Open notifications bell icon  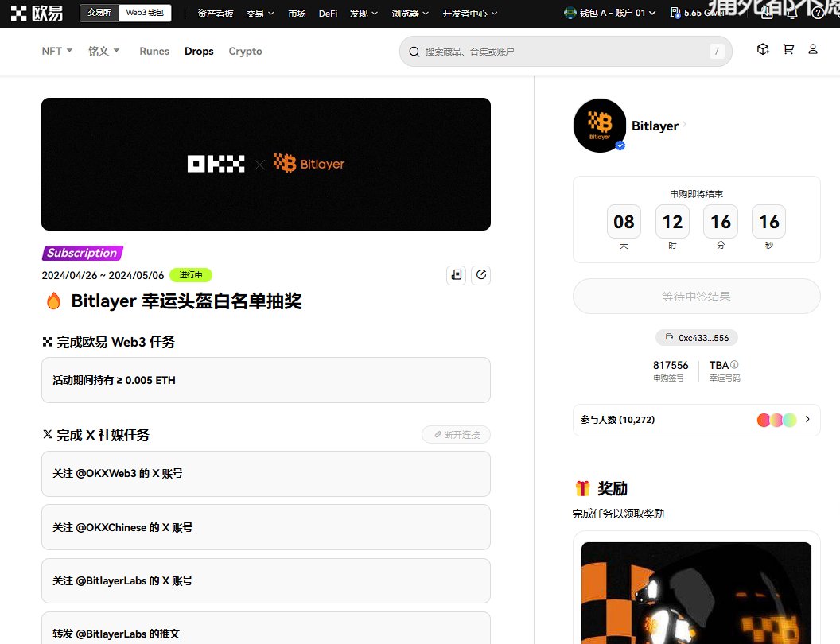pyautogui.click(x=792, y=13)
